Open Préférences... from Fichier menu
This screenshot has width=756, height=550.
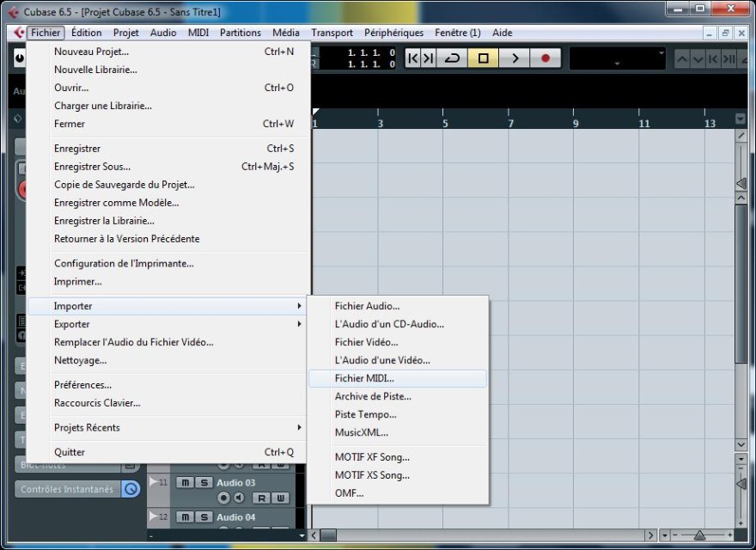click(x=167, y=385)
